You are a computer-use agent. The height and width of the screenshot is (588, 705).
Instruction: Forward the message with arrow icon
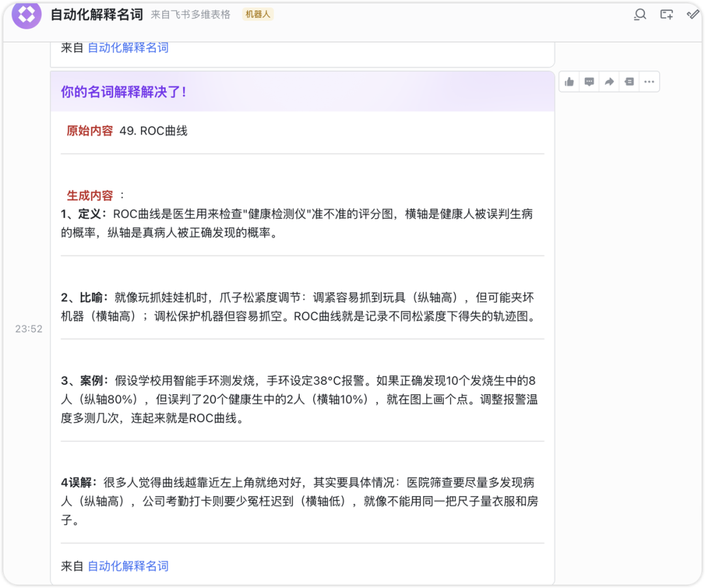pyautogui.click(x=609, y=82)
